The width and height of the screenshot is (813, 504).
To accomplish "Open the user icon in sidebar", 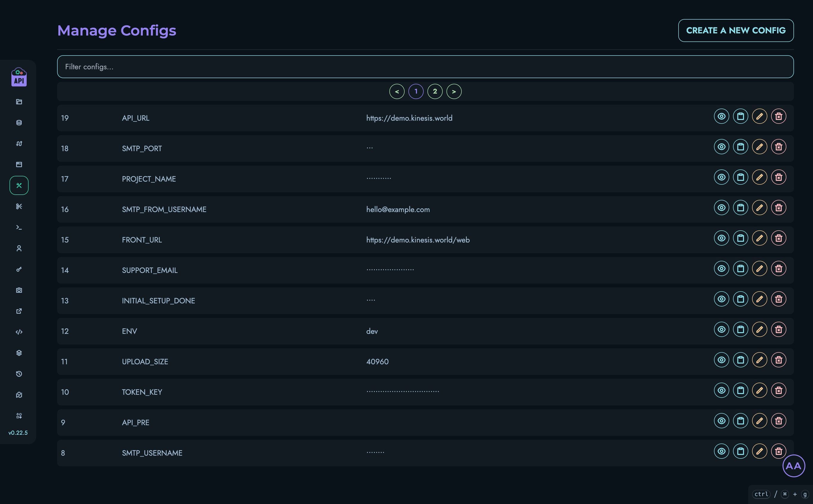I will [x=19, y=248].
